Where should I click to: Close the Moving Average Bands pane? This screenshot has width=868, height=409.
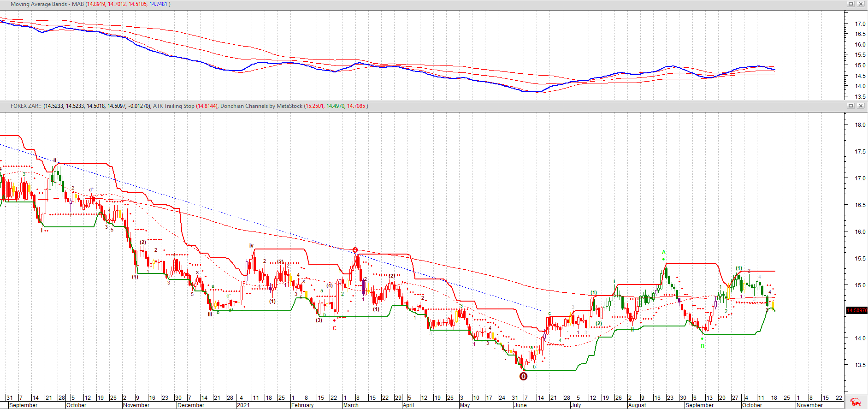coord(861,4)
